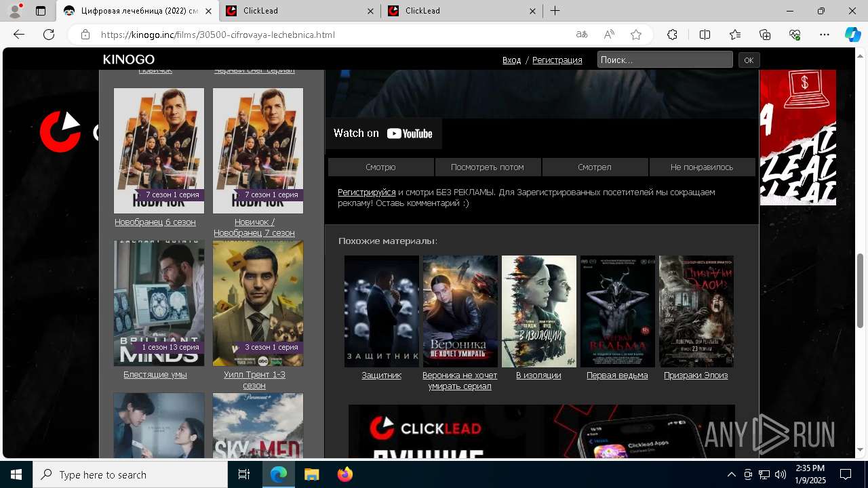Open the Призраки Элоиз poster

coord(696,311)
